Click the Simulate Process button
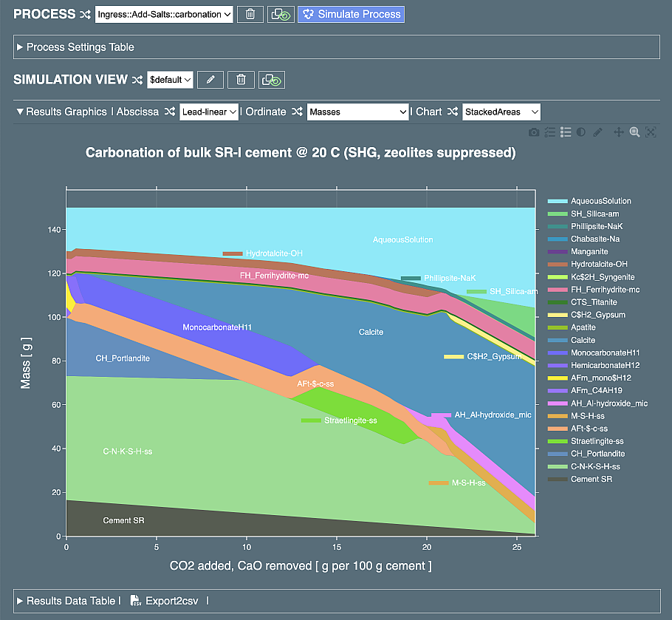 pos(351,14)
